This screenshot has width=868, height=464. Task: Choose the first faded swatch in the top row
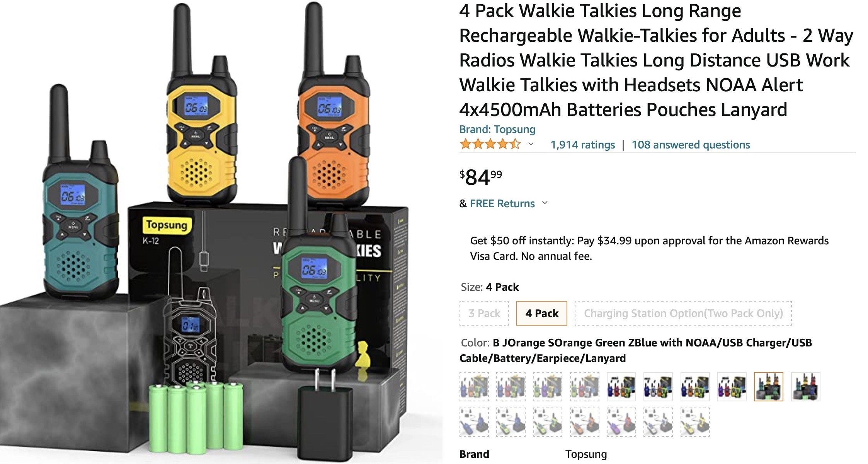(474, 387)
